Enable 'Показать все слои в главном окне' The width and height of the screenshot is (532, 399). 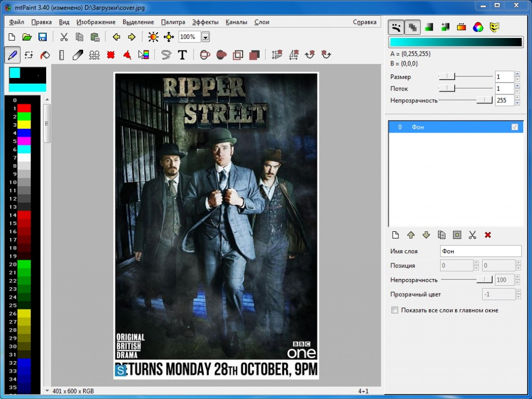click(x=395, y=310)
